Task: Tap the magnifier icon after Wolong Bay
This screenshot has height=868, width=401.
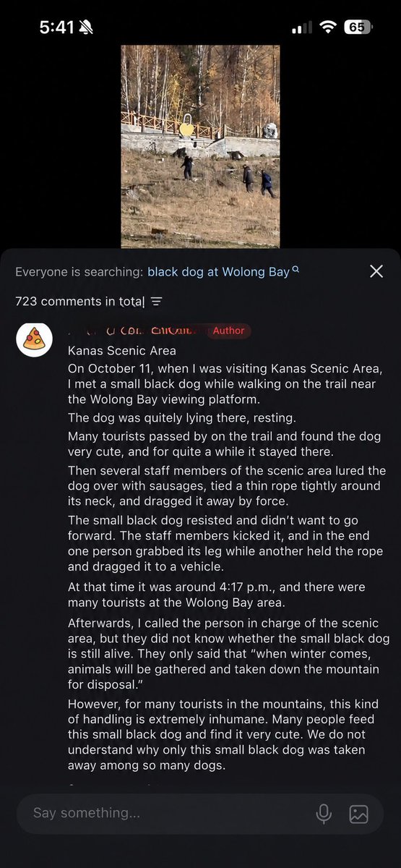Action: [295, 271]
